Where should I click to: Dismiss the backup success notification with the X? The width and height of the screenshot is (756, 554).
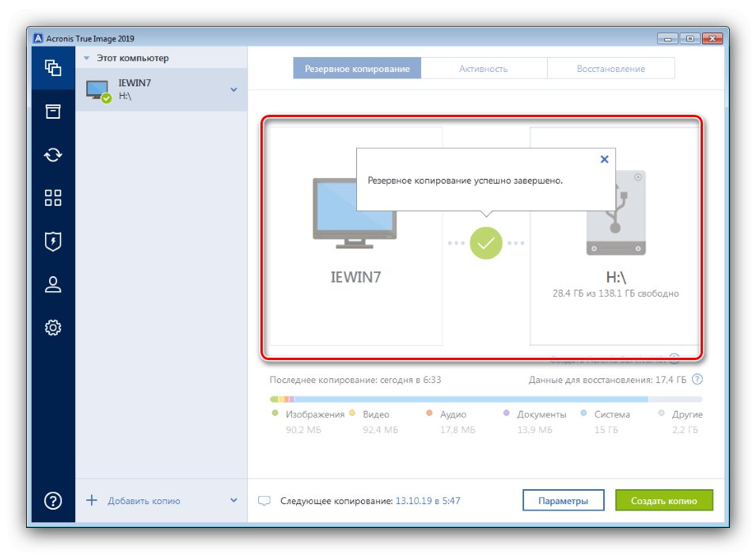[604, 159]
